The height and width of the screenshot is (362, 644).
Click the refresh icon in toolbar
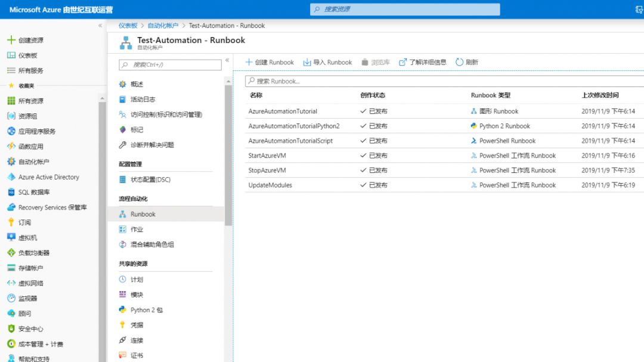[459, 62]
